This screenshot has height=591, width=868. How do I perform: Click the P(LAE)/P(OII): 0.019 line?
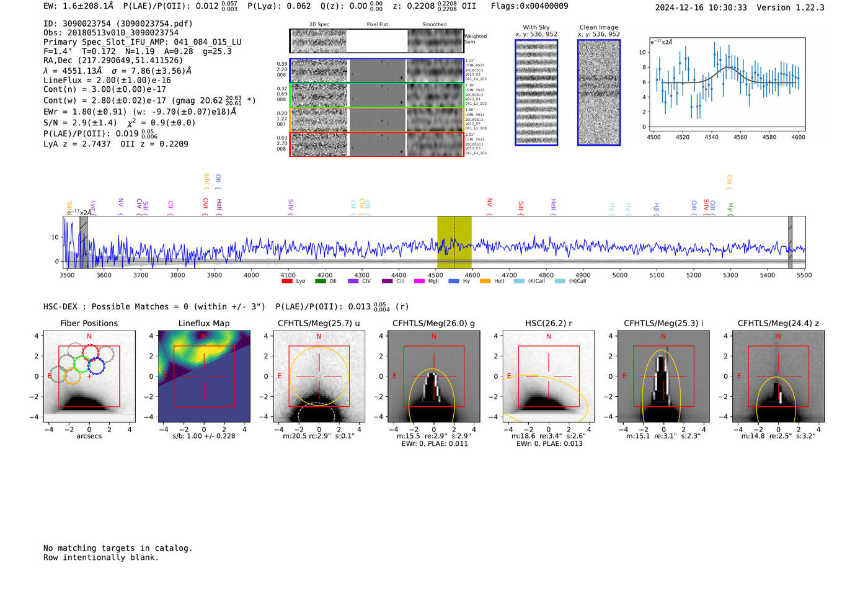(100, 134)
